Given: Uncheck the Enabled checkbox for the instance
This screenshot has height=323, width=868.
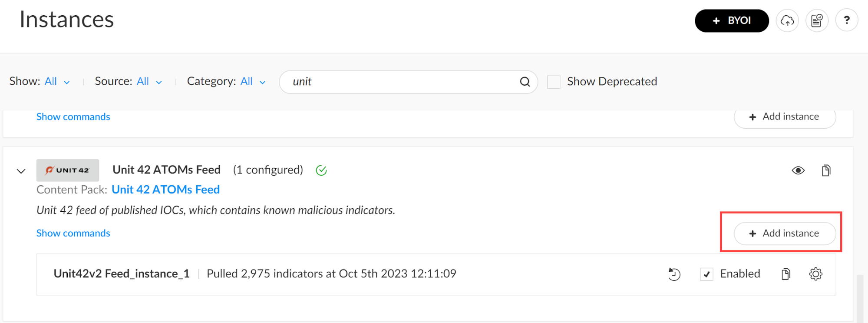Looking at the screenshot, I should [706, 274].
